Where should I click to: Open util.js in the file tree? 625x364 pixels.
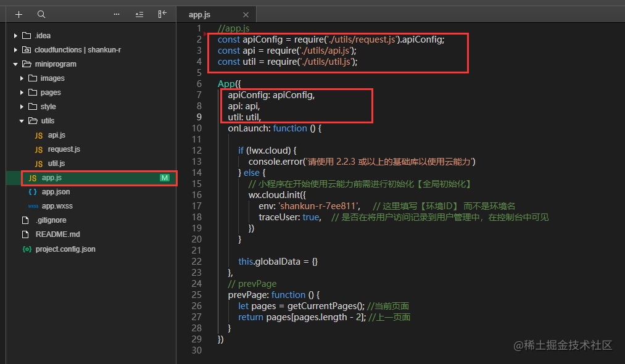click(56, 163)
